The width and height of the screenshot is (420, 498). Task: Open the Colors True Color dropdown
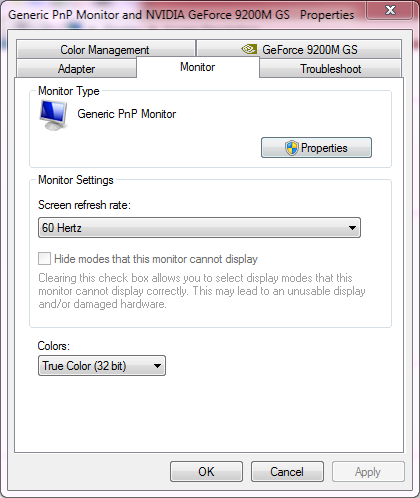click(x=102, y=366)
